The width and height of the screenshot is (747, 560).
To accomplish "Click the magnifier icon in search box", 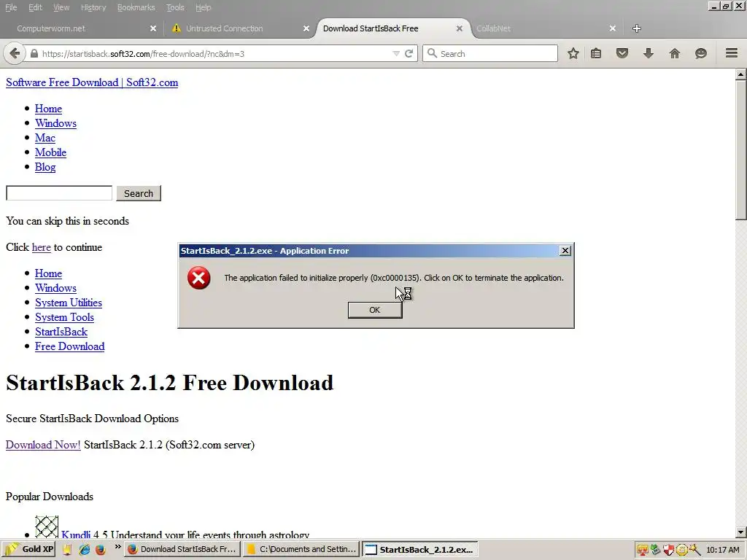I will [x=432, y=53].
